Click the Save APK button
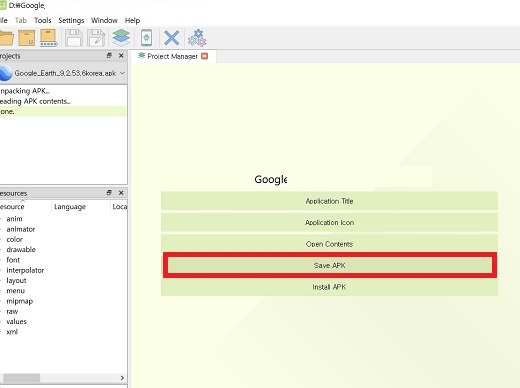The image size is (520, 388). tap(329, 265)
